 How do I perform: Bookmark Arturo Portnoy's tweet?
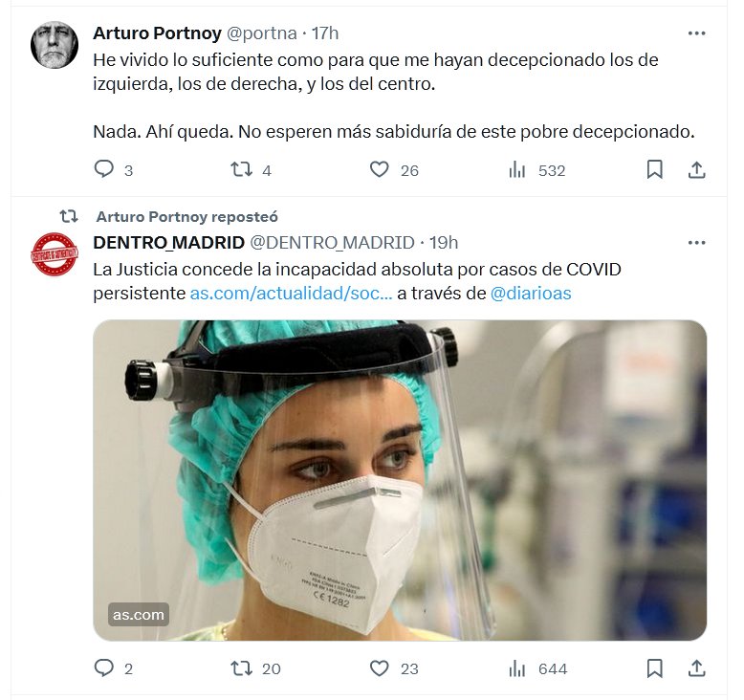point(655,170)
